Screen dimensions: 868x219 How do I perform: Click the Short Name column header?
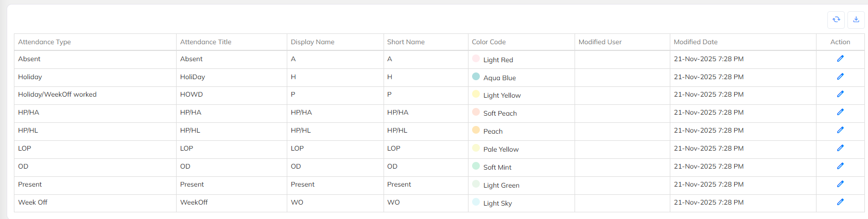click(406, 42)
